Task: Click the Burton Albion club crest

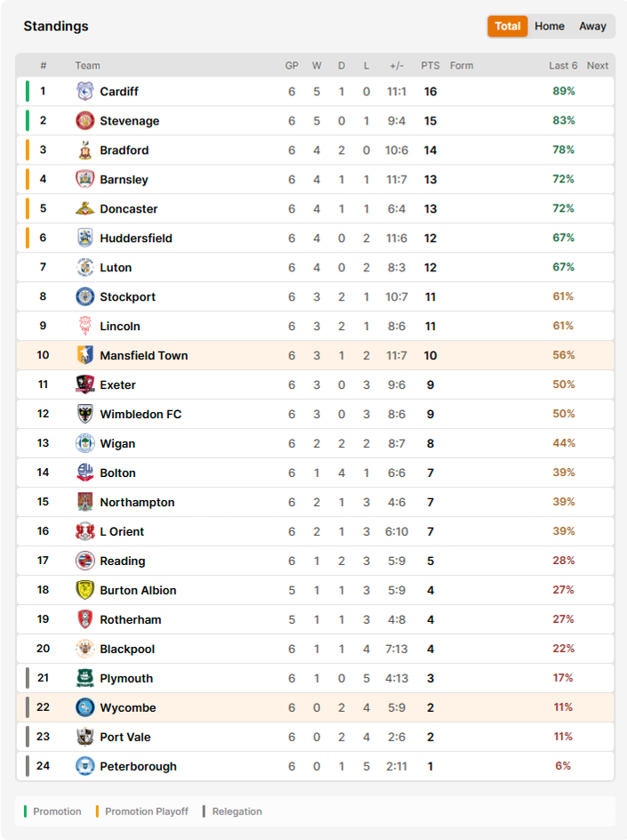Action: [84, 590]
